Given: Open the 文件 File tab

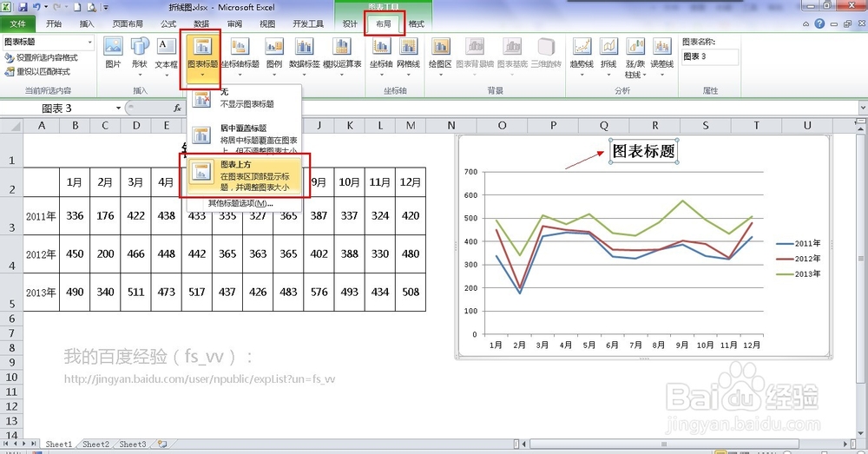Looking at the screenshot, I should tap(17, 23).
